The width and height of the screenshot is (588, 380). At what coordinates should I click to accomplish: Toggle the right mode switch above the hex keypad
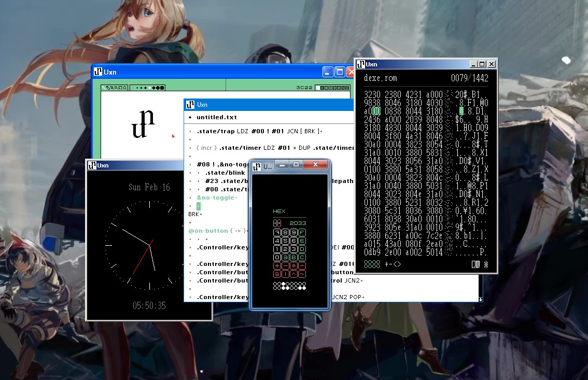click(279, 223)
